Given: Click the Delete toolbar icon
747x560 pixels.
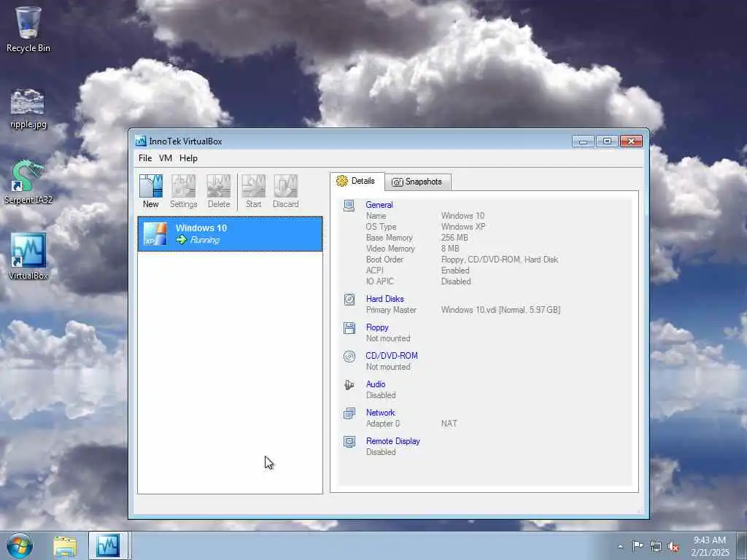Looking at the screenshot, I should (x=219, y=186).
